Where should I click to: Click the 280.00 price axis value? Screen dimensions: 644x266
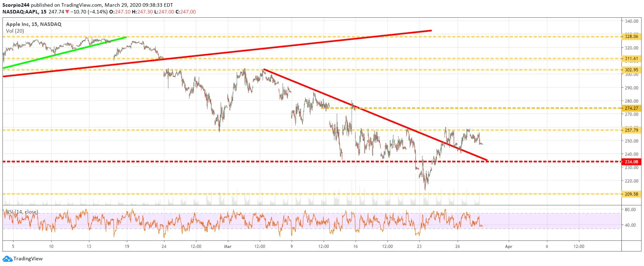[632, 101]
